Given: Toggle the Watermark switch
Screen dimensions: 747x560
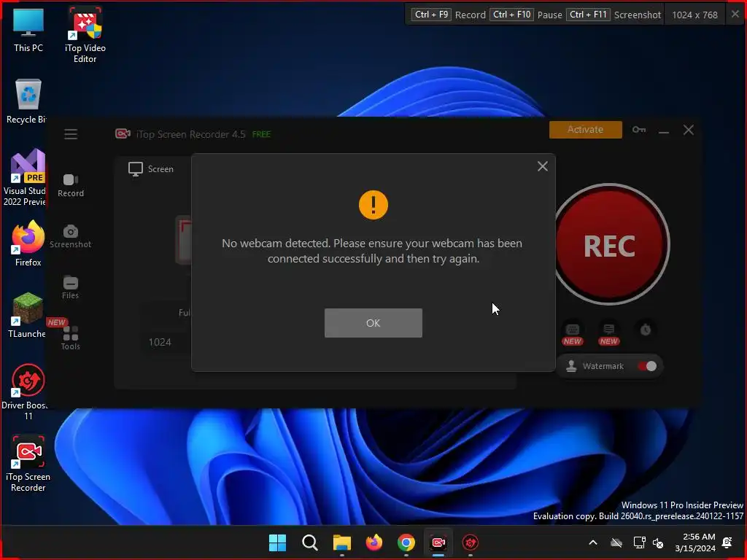Looking at the screenshot, I should (x=647, y=366).
